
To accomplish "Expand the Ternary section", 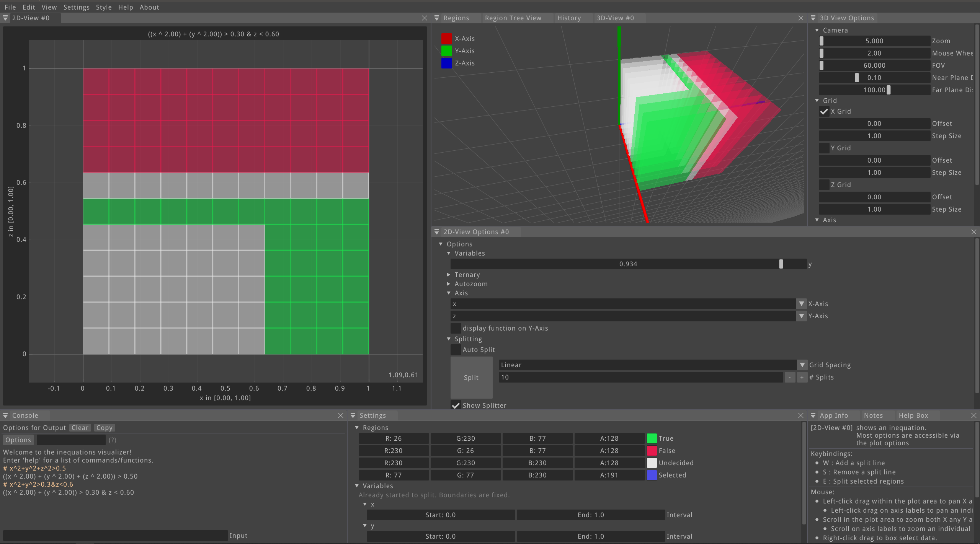I will pos(449,275).
